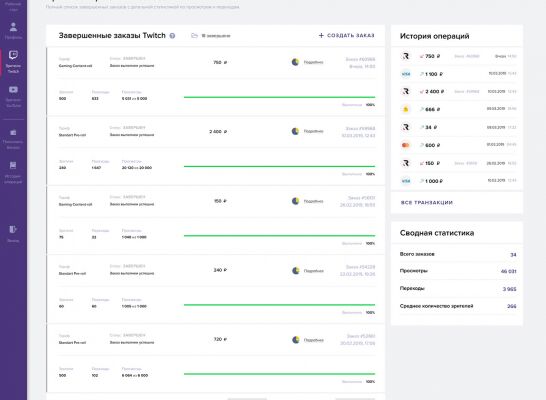Open details pie icon for 750 ₽ order
546x400 pixels.
[295, 62]
